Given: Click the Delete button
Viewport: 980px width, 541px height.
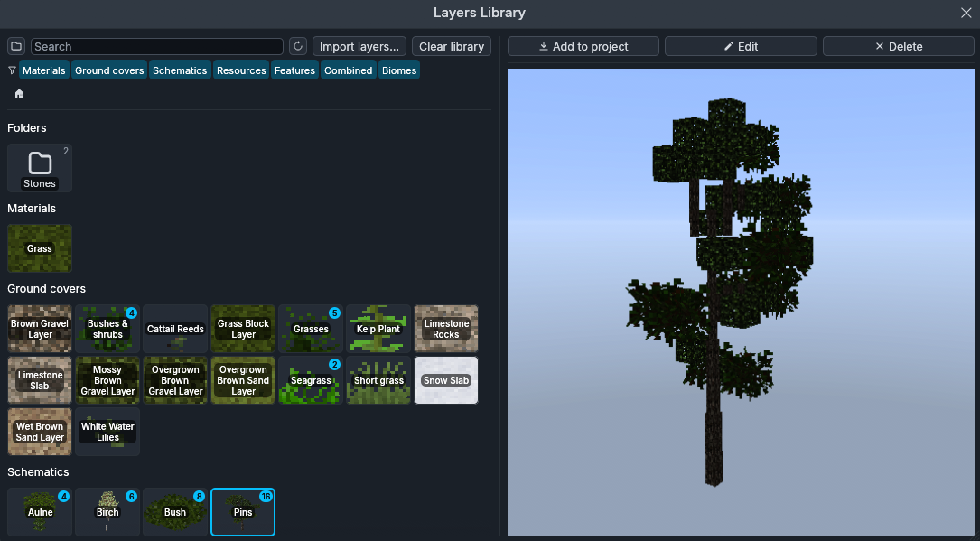Looking at the screenshot, I should [x=898, y=46].
